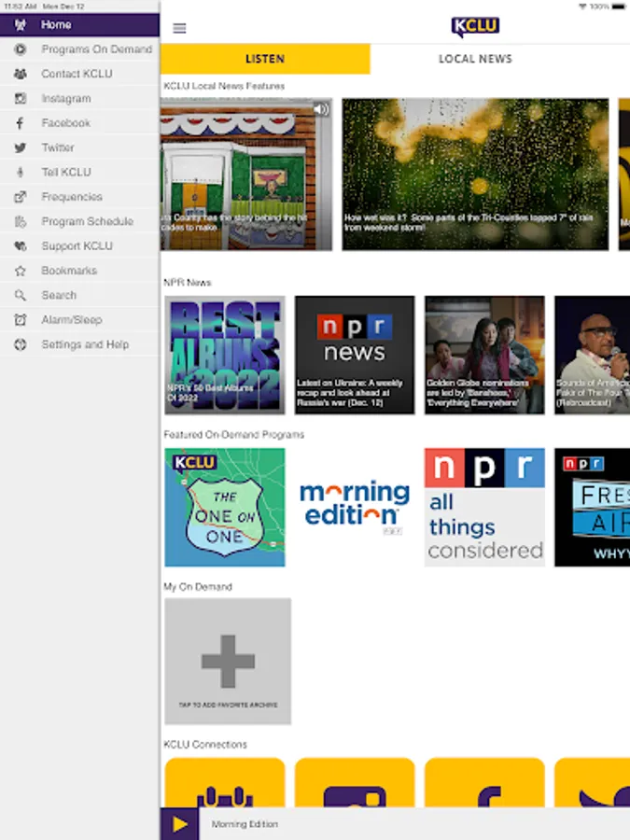Tap the NPR News section heading
The image size is (630, 840).
click(188, 282)
